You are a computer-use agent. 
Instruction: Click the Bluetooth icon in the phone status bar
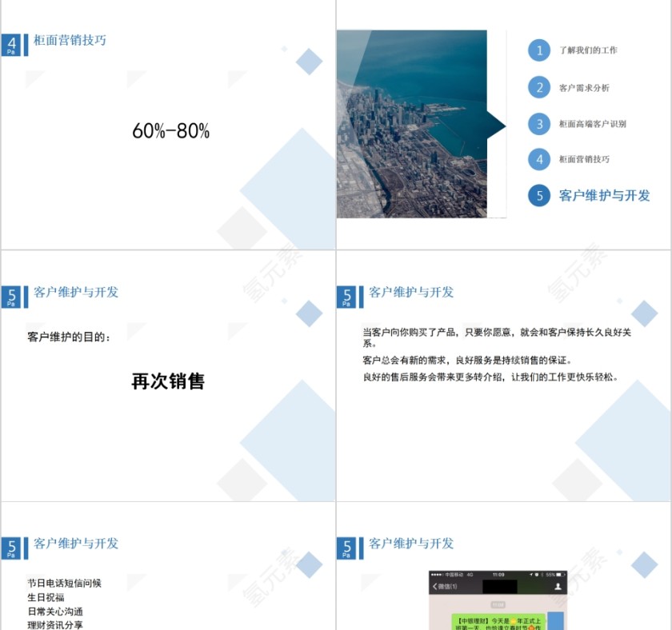pos(541,574)
